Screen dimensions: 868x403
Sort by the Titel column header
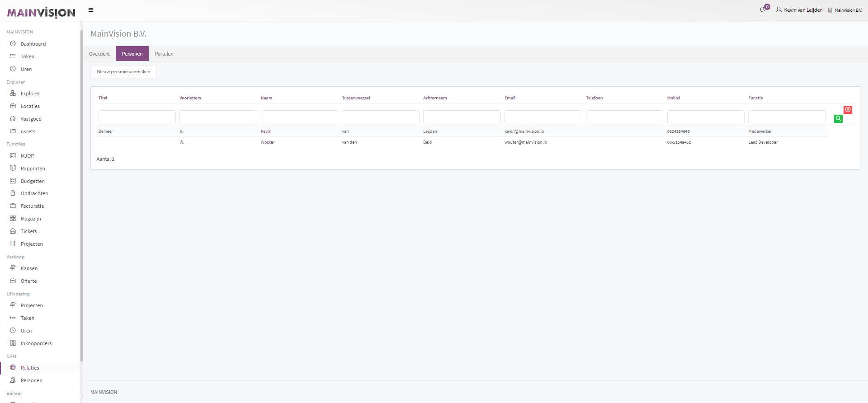pos(103,98)
